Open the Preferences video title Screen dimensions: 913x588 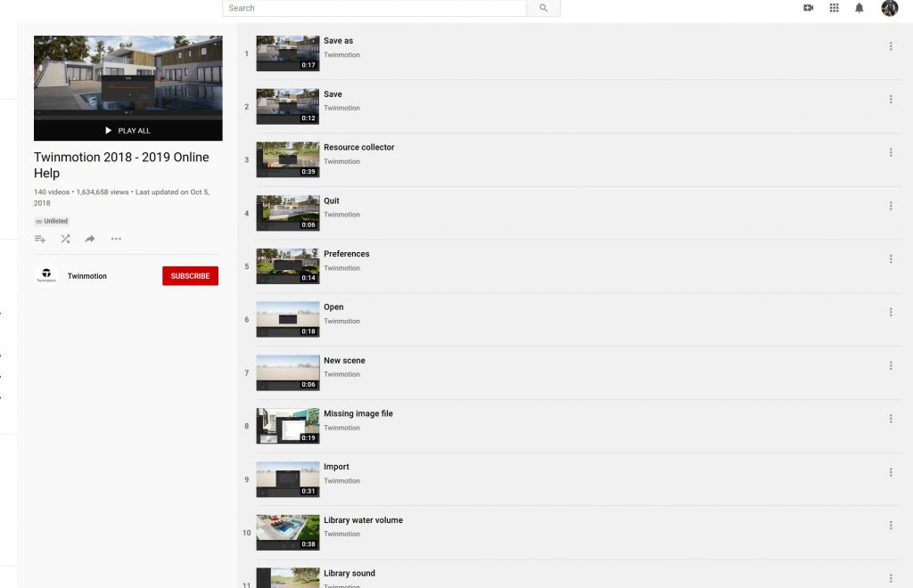point(346,254)
